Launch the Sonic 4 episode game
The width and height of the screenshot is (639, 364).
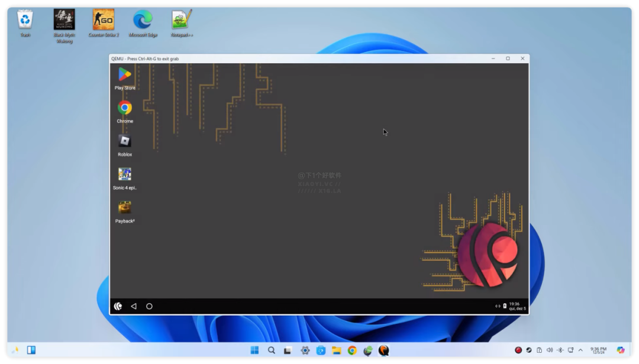pos(125,174)
